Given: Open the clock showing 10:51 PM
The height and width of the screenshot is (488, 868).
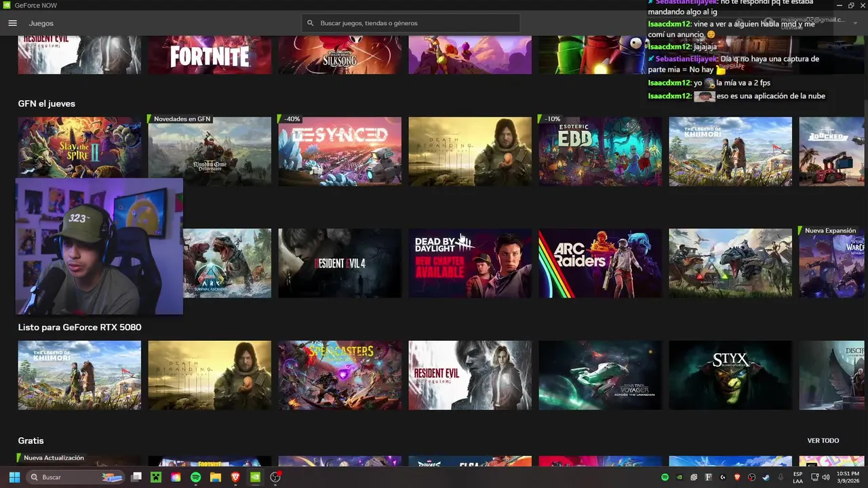Looking at the screenshot, I should pyautogui.click(x=848, y=477).
